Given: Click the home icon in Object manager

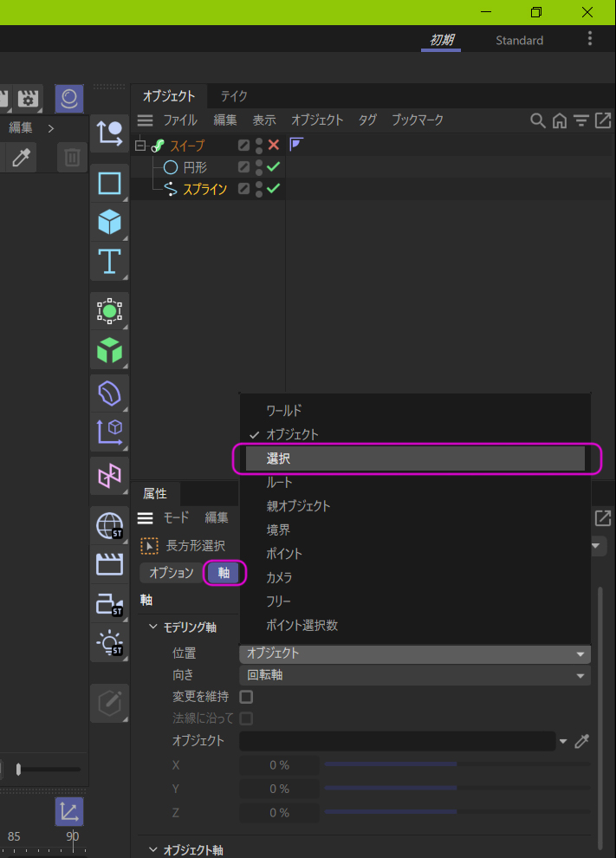Looking at the screenshot, I should pos(560,120).
